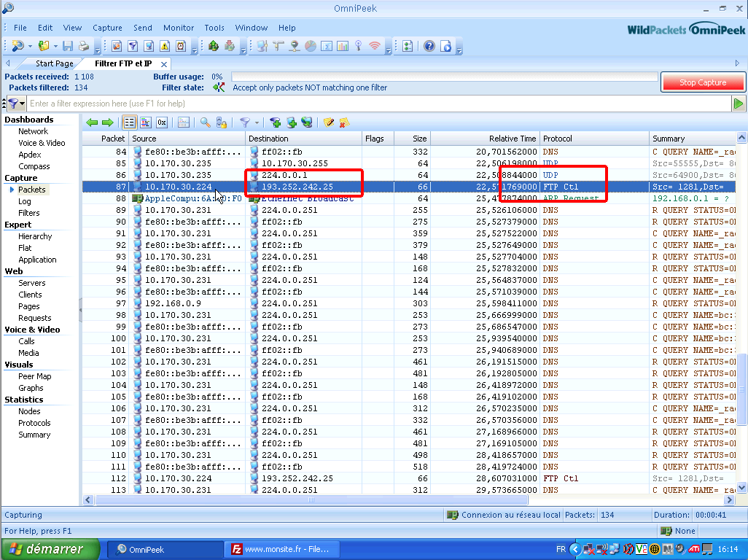Open Filters in the Capture section
This screenshot has height=560, width=748.
(28, 213)
